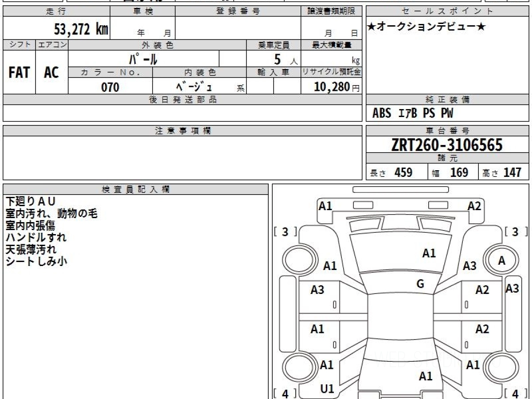
Task: Click the 車検 header label
Action: 143,12
